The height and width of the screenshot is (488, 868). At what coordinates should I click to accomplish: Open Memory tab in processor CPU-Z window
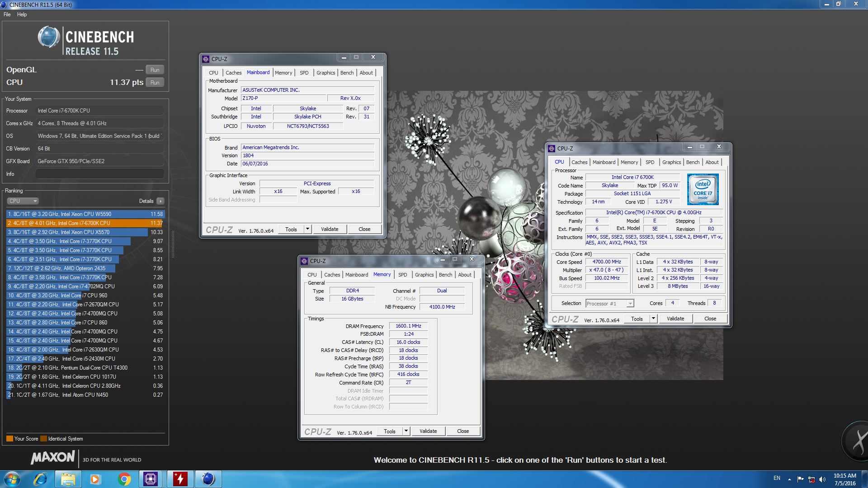[x=629, y=162]
